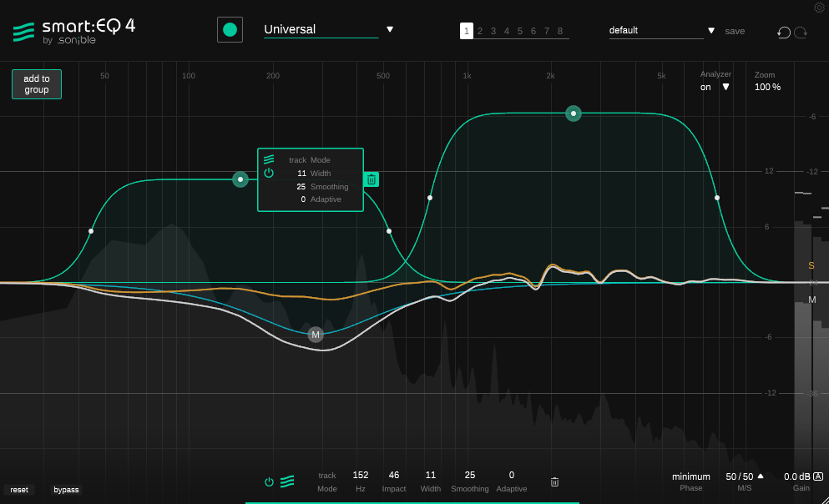Switch to state slot 5
This screenshot has height=504, width=829.
[520, 31]
